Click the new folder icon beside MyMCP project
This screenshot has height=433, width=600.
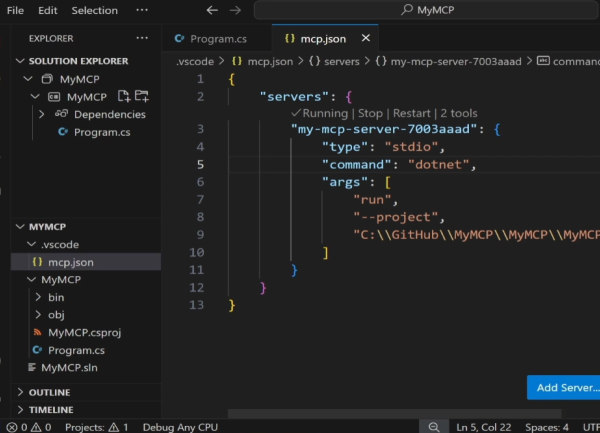tap(142, 96)
